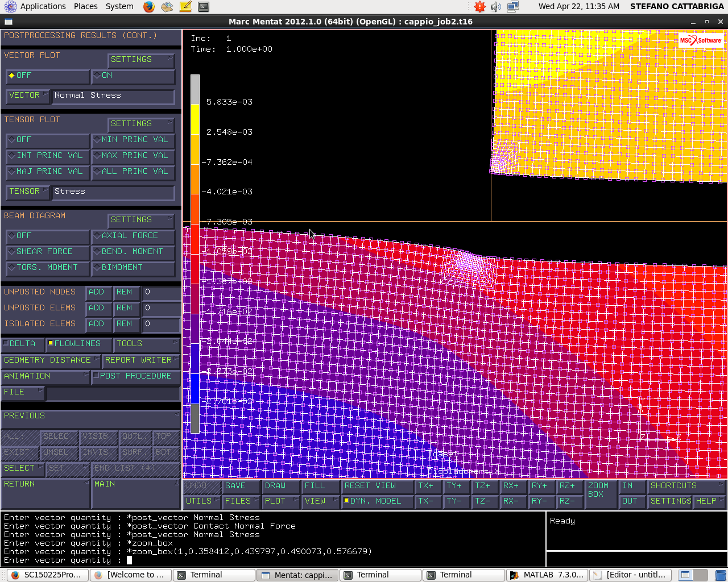Zoom IN the view
This screenshot has width=728, height=582.
coord(632,486)
